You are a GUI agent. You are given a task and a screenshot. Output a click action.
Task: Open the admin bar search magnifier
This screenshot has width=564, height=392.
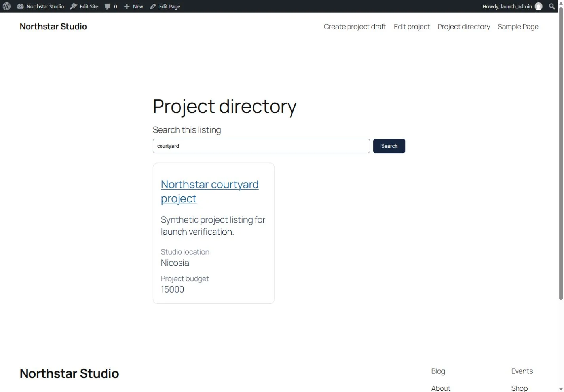tap(552, 6)
